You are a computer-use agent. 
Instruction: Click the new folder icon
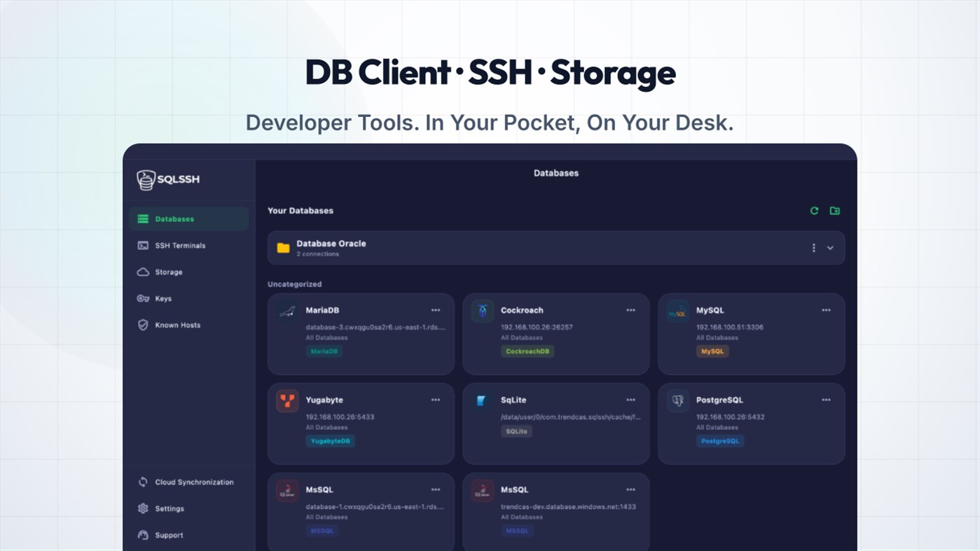click(x=835, y=211)
